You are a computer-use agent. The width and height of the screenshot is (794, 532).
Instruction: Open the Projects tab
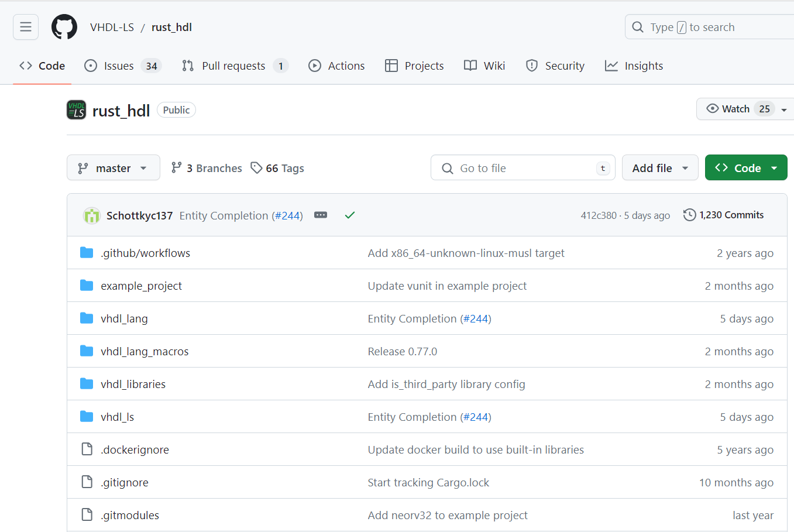tap(414, 66)
